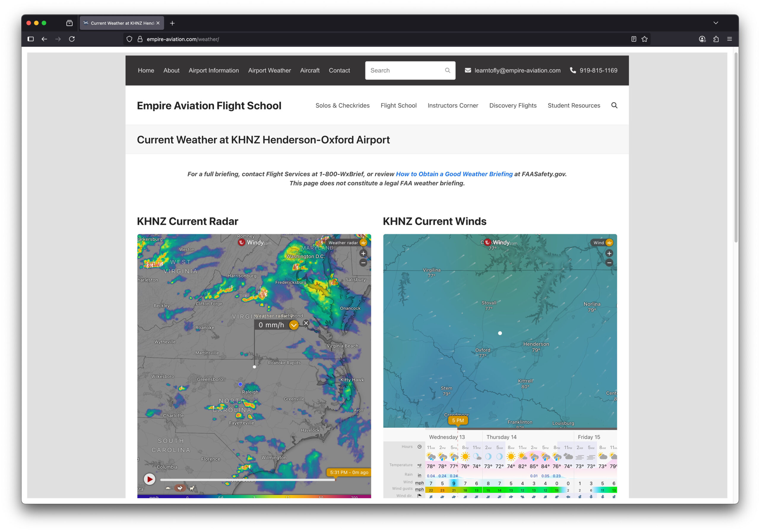Viewport: 760px width, 532px height.
Task: Toggle temperature unit °F
Action: pyautogui.click(x=419, y=466)
